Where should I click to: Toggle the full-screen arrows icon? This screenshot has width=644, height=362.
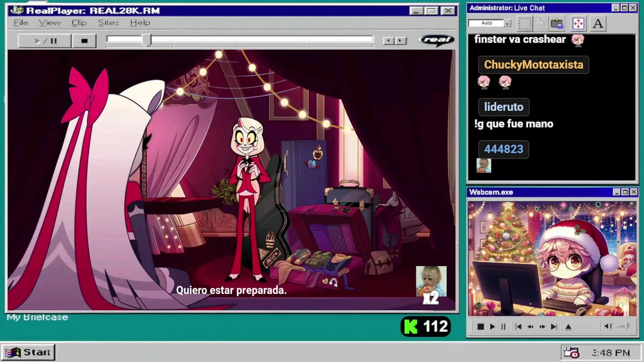[x=578, y=23]
